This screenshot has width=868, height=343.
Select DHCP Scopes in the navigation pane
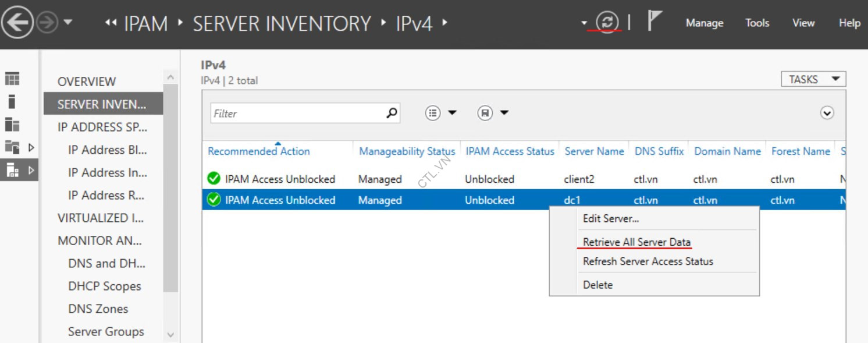click(x=105, y=286)
